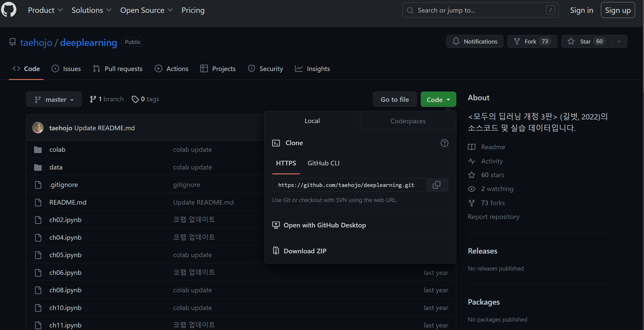Image resolution: width=644 pixels, height=330 pixels.
Task: Click the GitHub Octocat logo
Action: [9, 10]
